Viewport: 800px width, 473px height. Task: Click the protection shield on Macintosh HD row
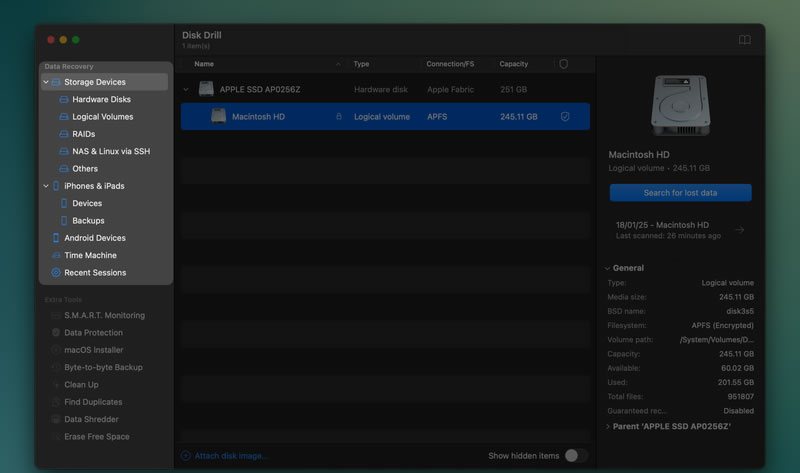[565, 117]
